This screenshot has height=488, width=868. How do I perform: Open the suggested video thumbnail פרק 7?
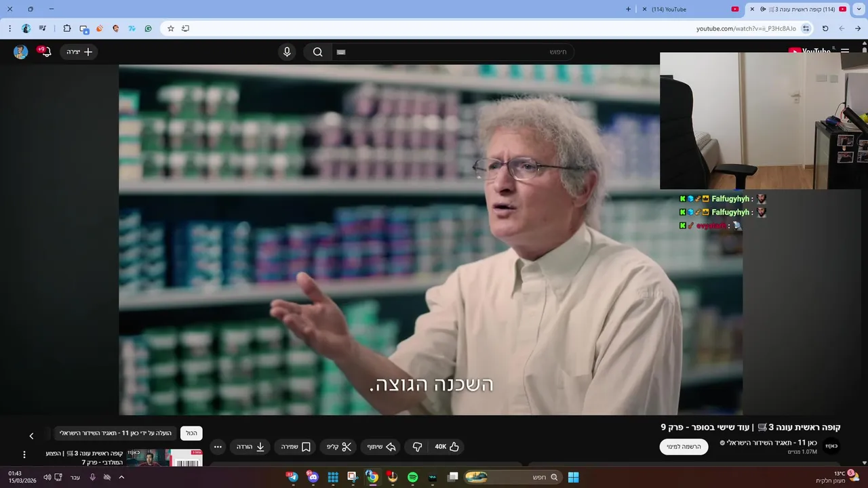tap(165, 458)
